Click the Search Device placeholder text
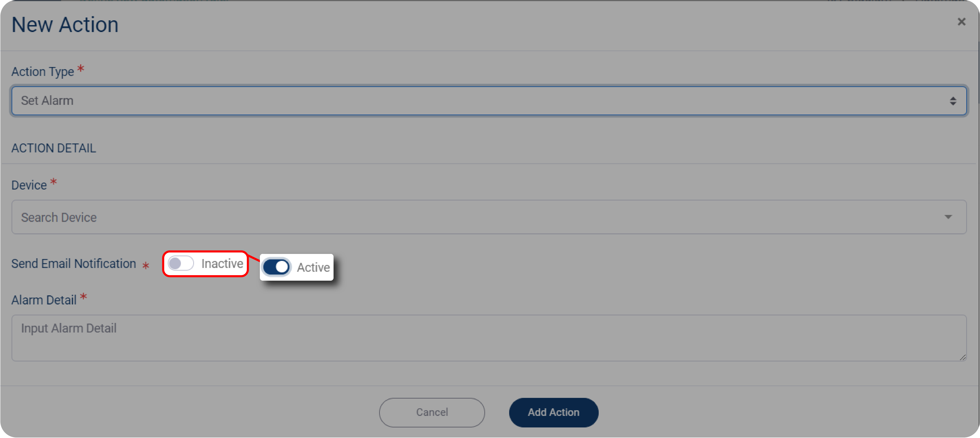This screenshot has width=980, height=438. (59, 217)
